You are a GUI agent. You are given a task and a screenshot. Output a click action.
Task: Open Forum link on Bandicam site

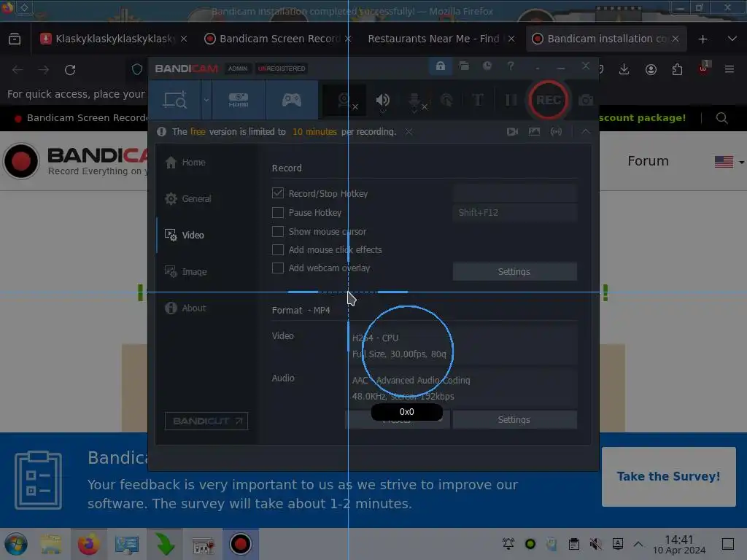[x=648, y=161]
